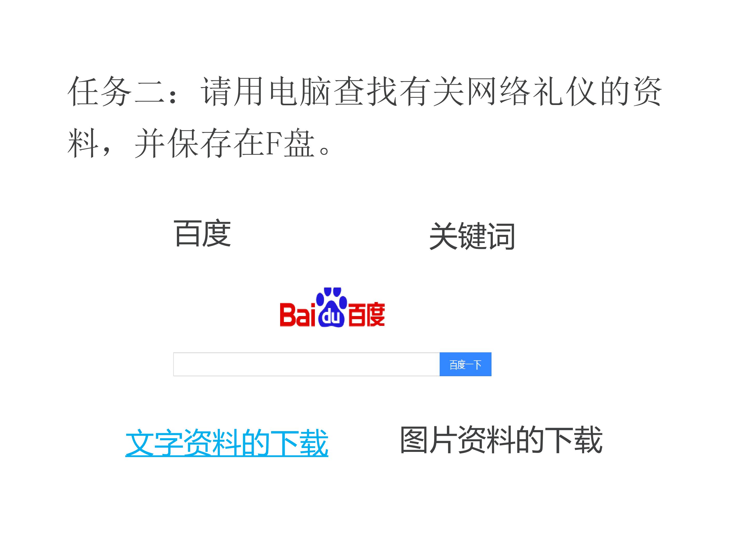Click the red 百度 characters in logo

coord(366,314)
